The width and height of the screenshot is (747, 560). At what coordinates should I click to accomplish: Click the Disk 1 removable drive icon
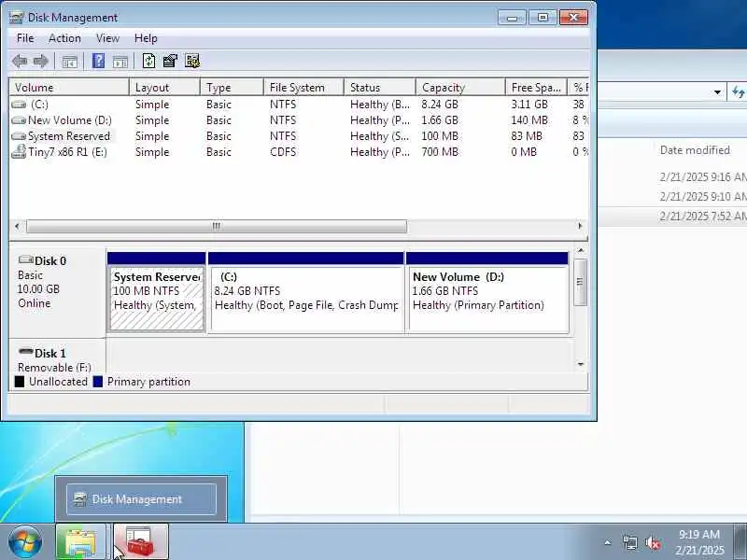(x=26, y=352)
